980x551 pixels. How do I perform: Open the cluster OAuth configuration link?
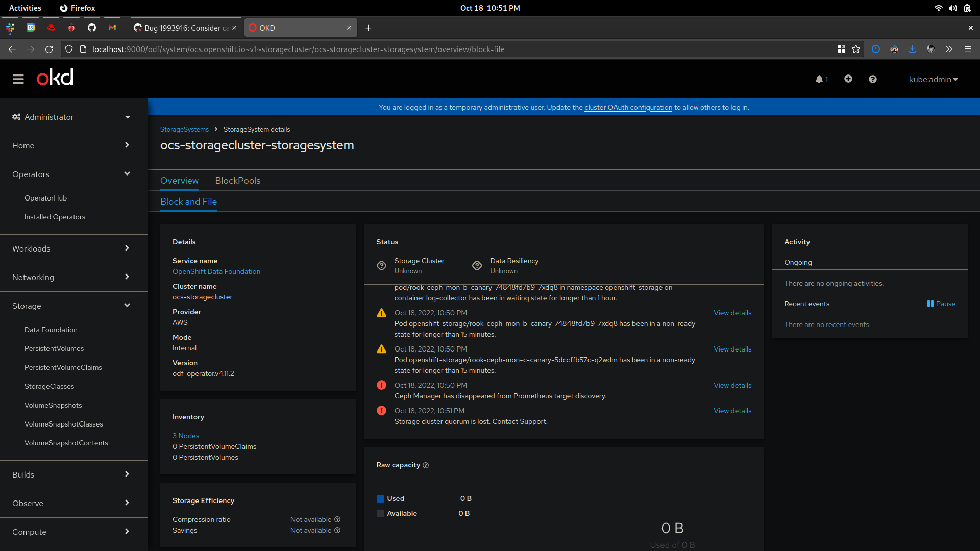628,107
